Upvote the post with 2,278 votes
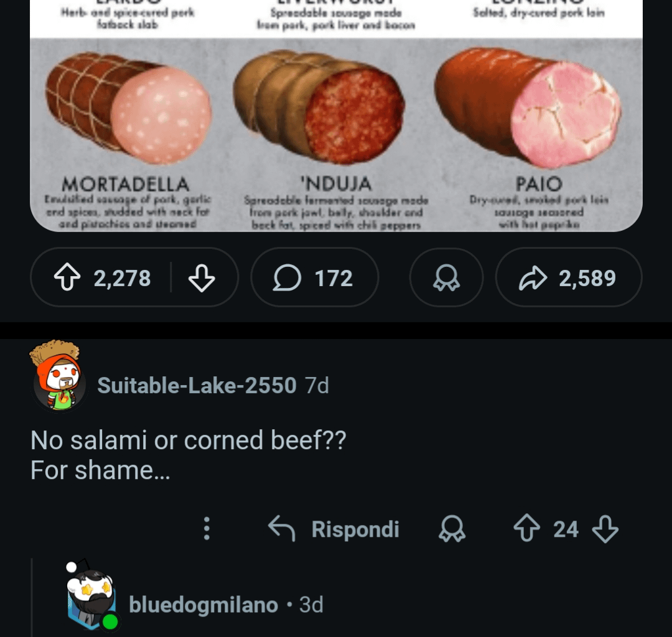The width and height of the screenshot is (672, 637). pyautogui.click(x=67, y=278)
